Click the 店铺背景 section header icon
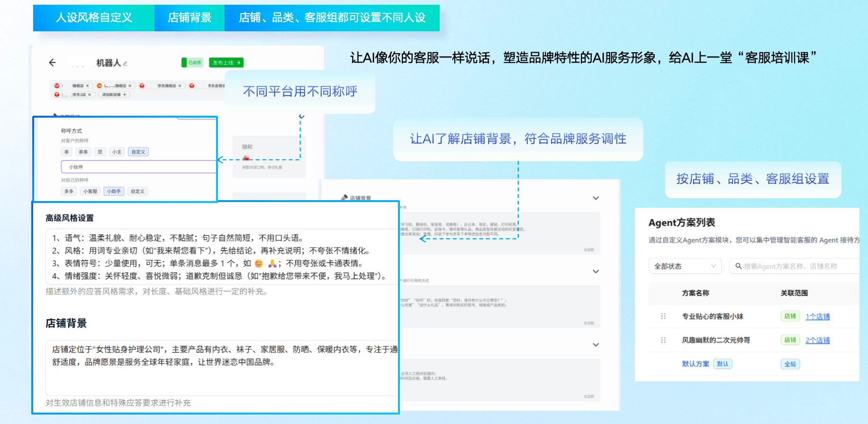Viewport: 868px width, 424px height. [x=344, y=198]
